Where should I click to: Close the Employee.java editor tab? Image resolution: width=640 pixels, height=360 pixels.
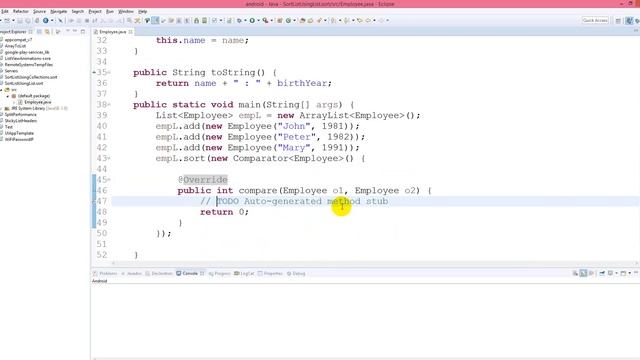click(131, 31)
